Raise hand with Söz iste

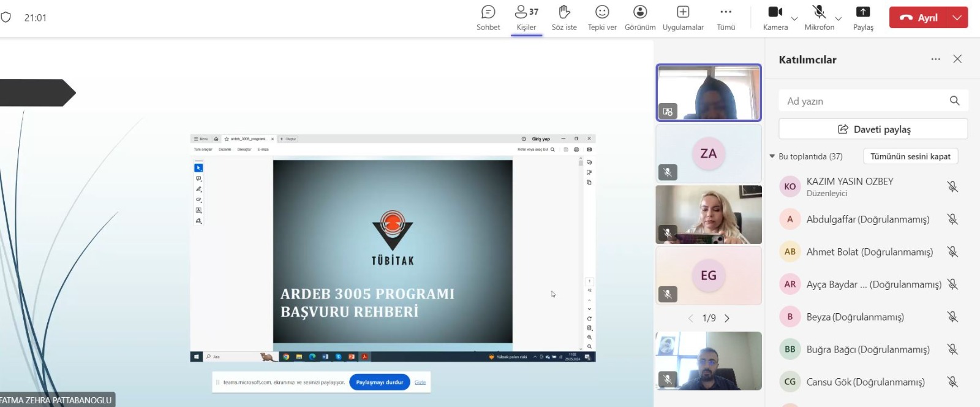[563, 18]
